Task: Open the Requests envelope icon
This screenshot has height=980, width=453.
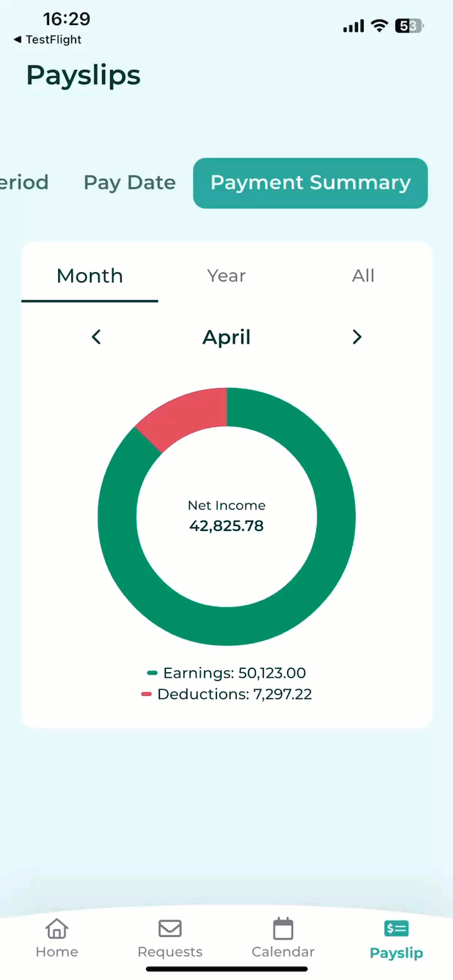Action: coord(170,928)
